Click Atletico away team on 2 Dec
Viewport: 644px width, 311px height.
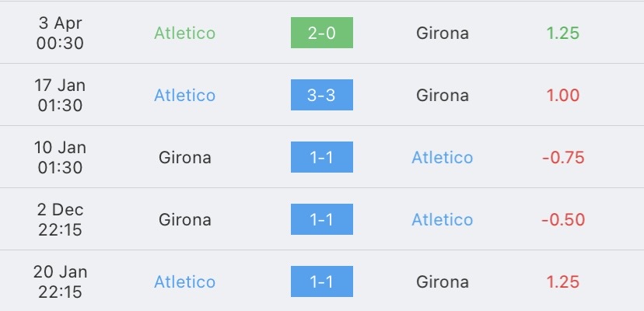[x=443, y=219]
